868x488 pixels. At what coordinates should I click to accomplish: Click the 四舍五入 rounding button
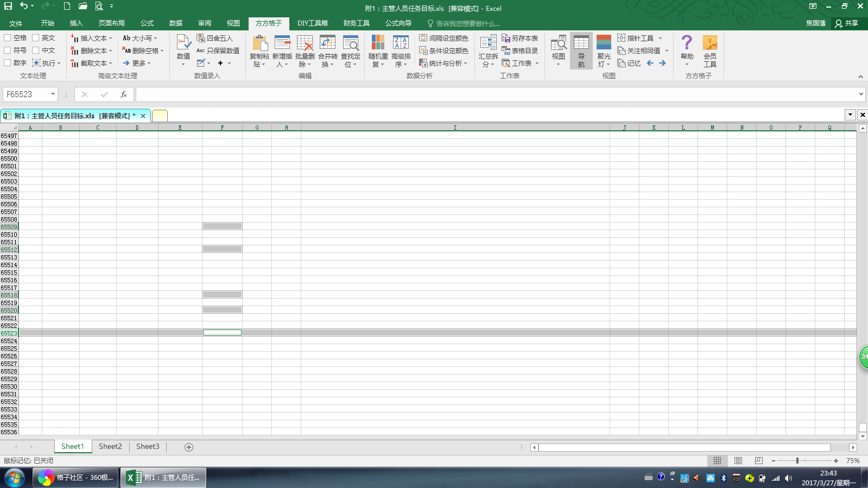[x=215, y=39]
